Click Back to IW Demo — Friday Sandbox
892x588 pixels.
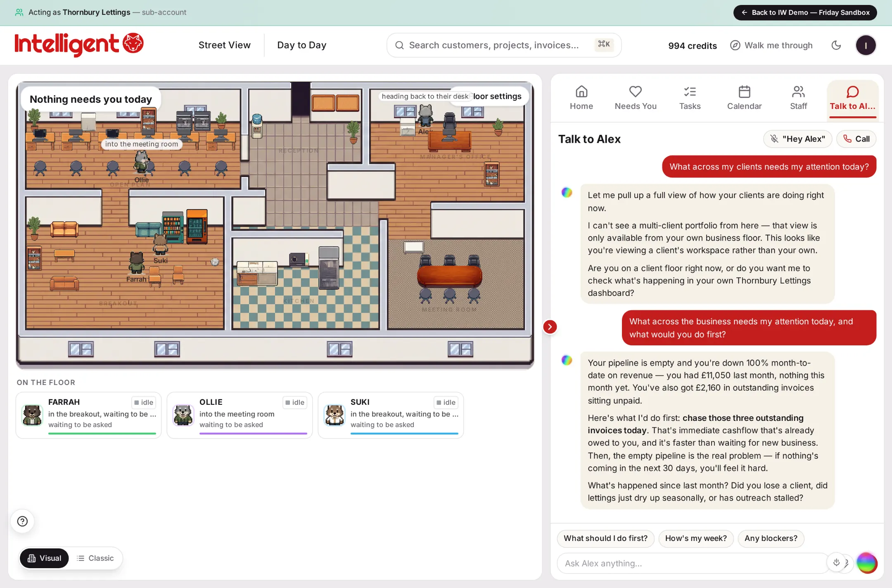805,12
